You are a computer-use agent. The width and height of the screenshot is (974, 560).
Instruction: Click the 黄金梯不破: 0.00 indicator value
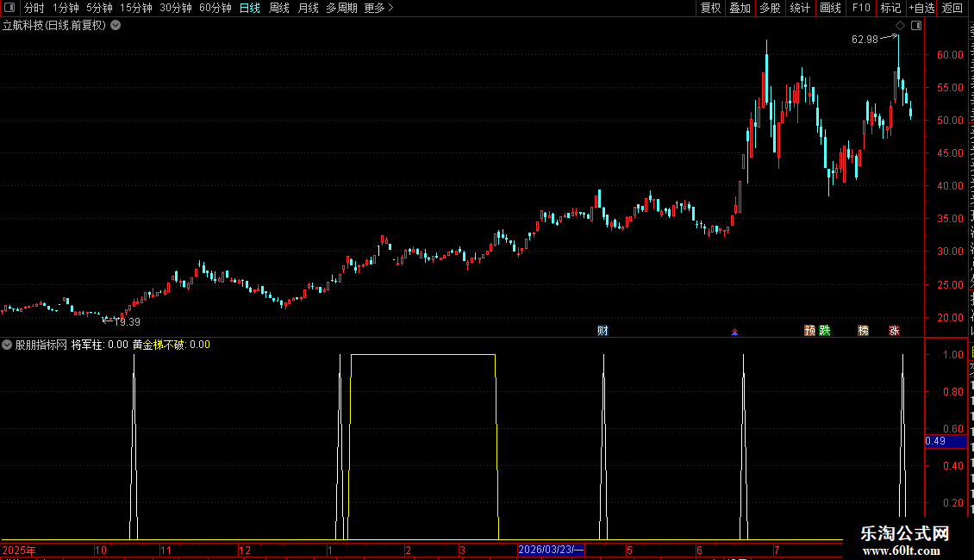(x=172, y=345)
